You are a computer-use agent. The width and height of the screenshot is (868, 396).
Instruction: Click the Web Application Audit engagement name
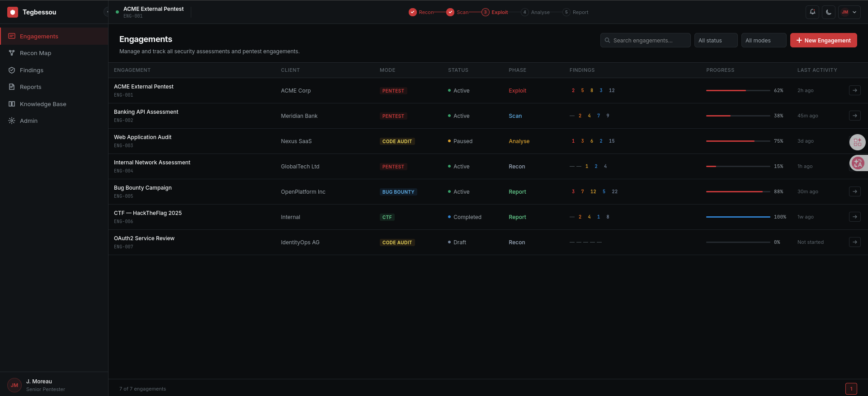point(142,137)
